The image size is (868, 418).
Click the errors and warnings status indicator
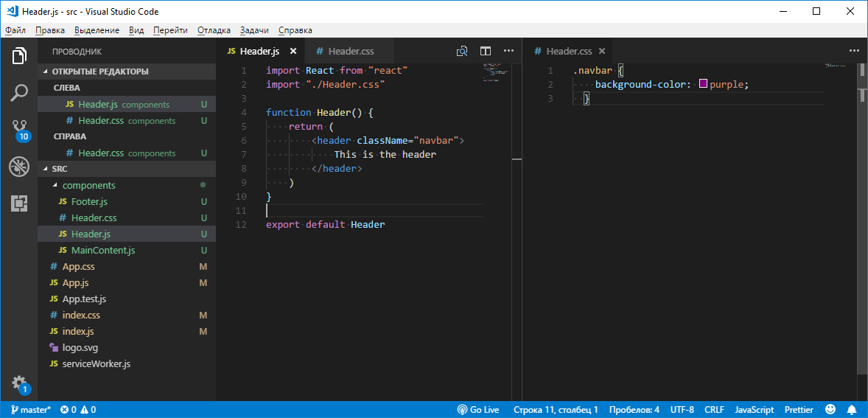[78, 410]
